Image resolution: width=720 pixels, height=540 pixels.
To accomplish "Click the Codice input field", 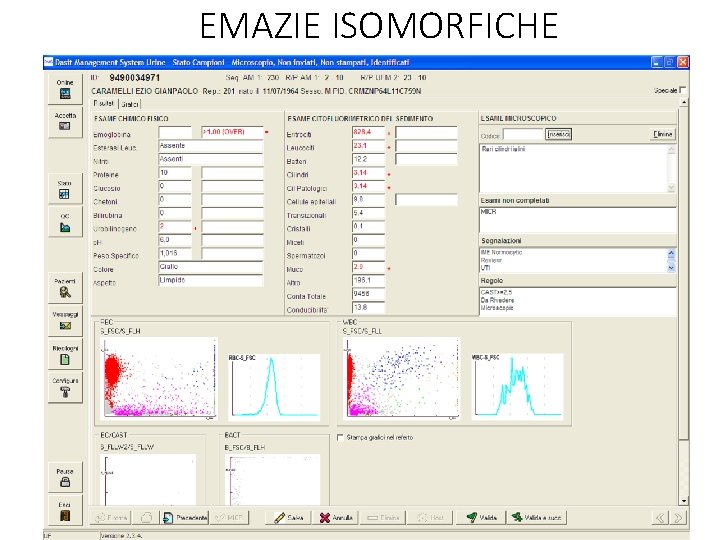I will click(x=523, y=135).
